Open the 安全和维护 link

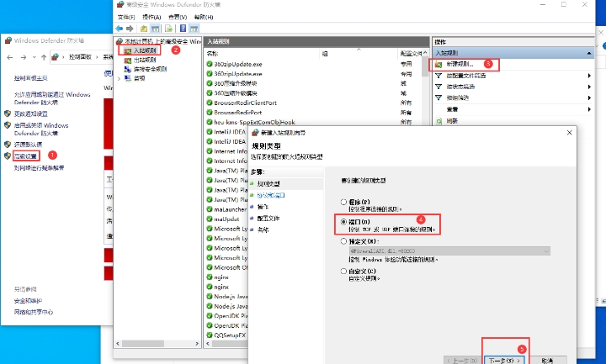click(x=28, y=301)
